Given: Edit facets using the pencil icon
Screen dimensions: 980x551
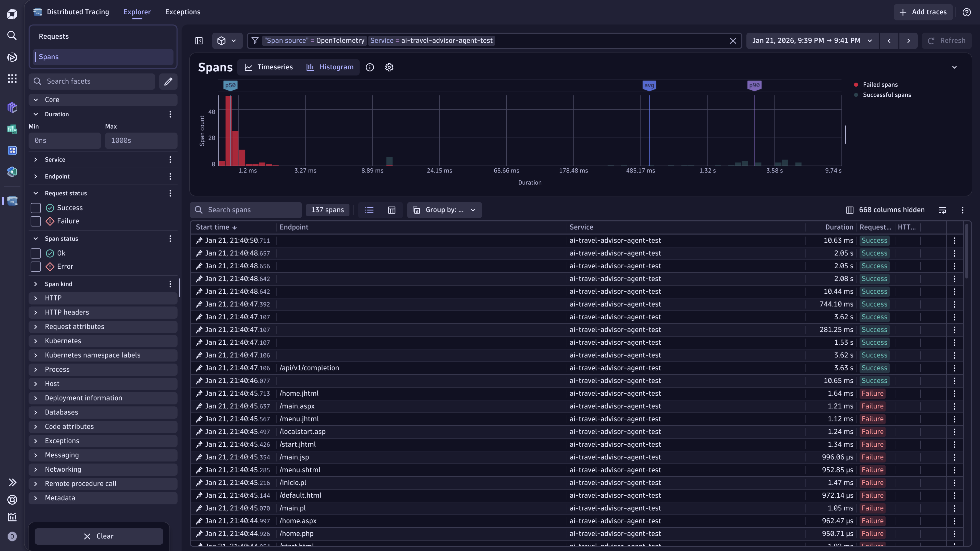Looking at the screenshot, I should click(x=168, y=81).
